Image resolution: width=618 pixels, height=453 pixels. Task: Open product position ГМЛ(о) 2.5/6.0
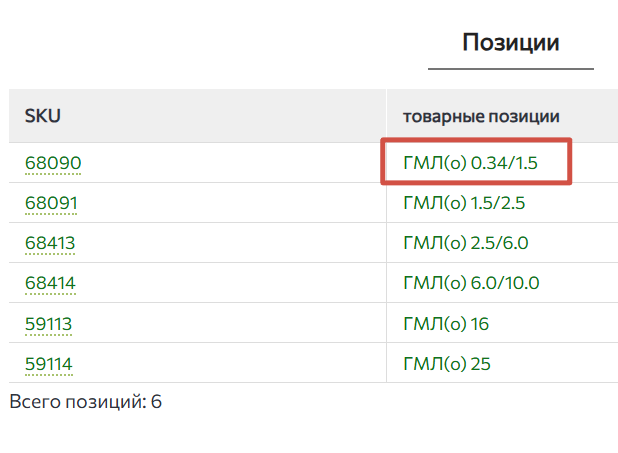pyautogui.click(x=465, y=243)
